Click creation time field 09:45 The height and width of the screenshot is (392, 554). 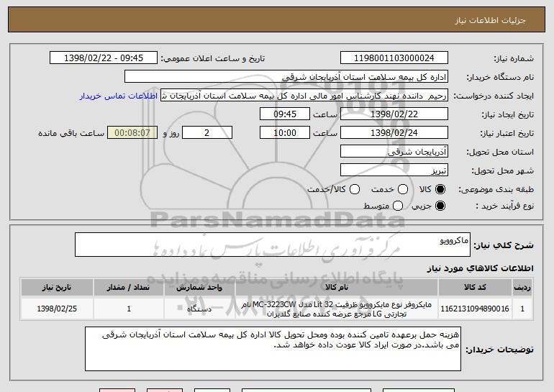(x=285, y=114)
